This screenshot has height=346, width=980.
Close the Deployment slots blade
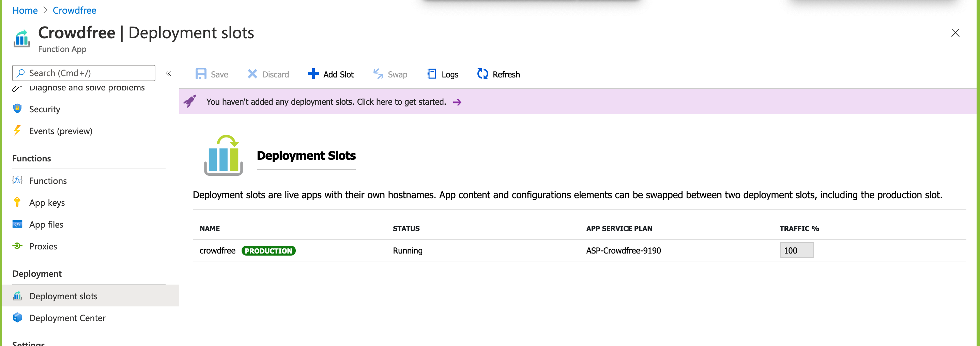click(x=955, y=33)
